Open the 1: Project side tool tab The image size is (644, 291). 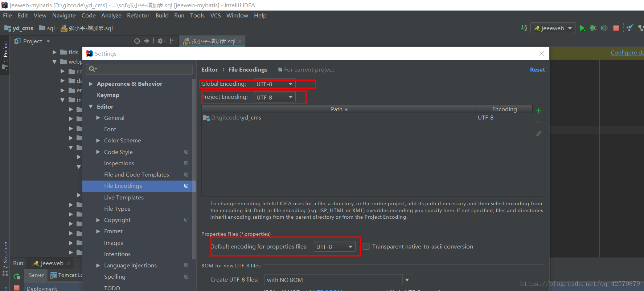[5, 54]
